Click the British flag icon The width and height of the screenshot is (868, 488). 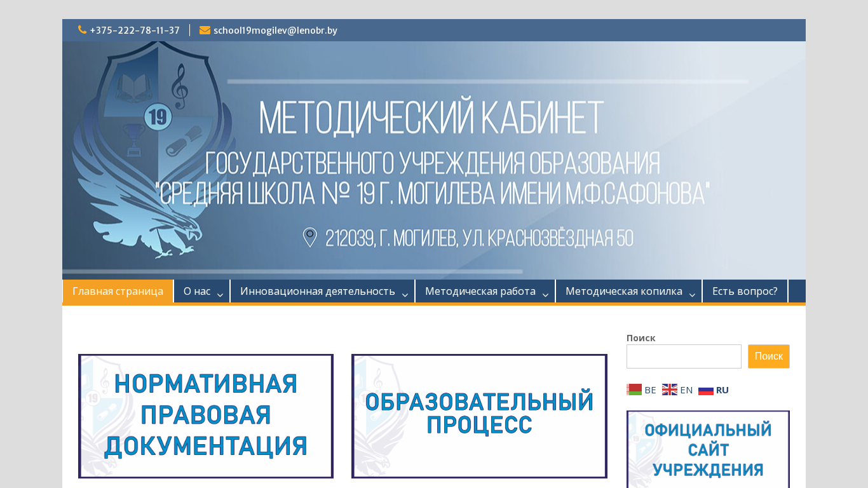click(670, 390)
